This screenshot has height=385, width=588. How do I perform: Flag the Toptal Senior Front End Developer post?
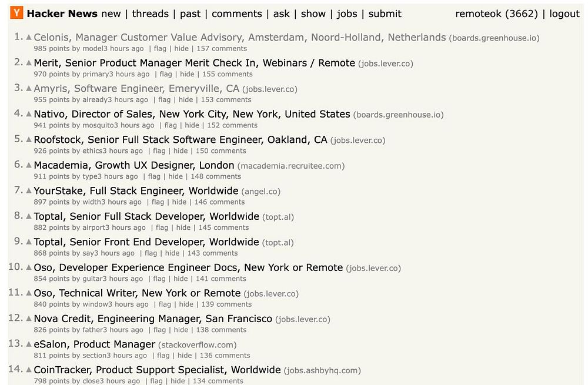(151, 253)
